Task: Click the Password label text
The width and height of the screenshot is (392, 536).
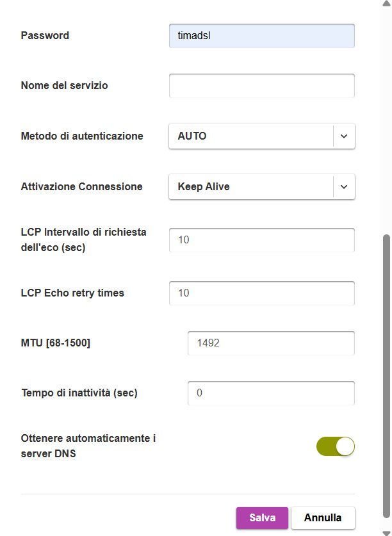Action: 45,36
